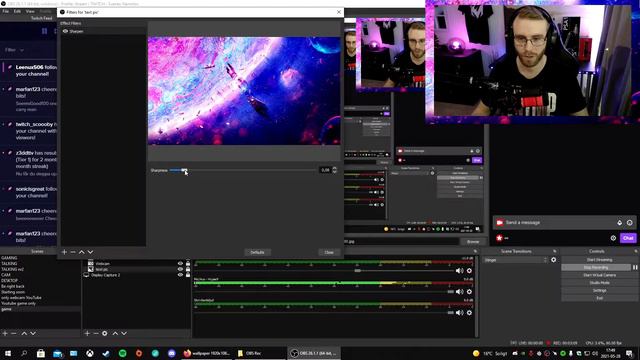Add a new effect filter with the plus icon
Viewport: 640px width, 360px height.
click(x=64, y=252)
